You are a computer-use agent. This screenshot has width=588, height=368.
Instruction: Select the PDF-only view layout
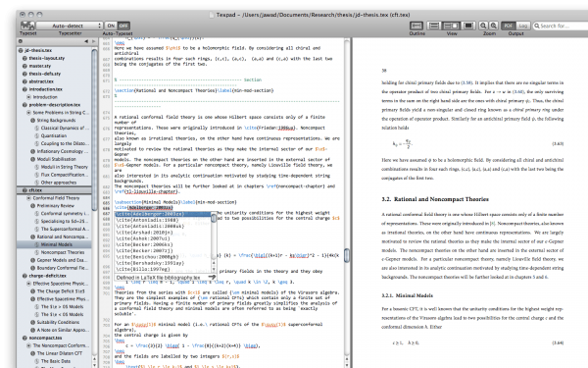pyautogui.click(x=468, y=26)
